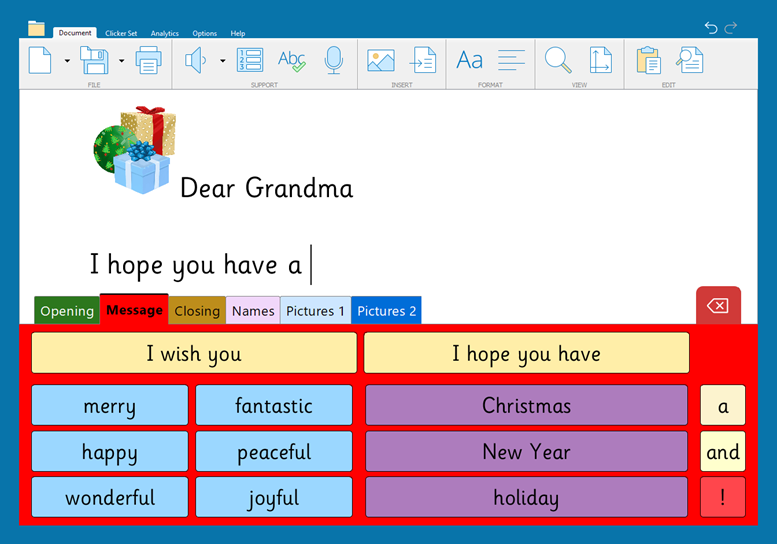
Task: Click the undo arrow
Action: click(711, 28)
